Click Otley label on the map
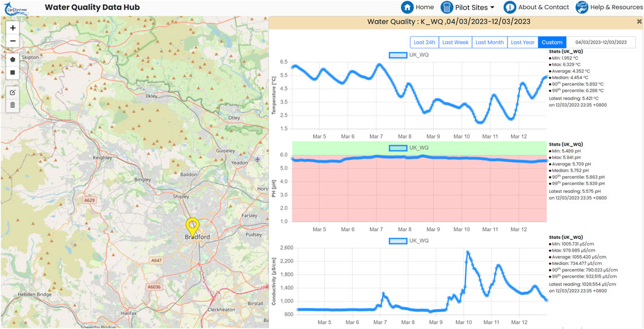The image size is (644, 329). tap(233, 119)
